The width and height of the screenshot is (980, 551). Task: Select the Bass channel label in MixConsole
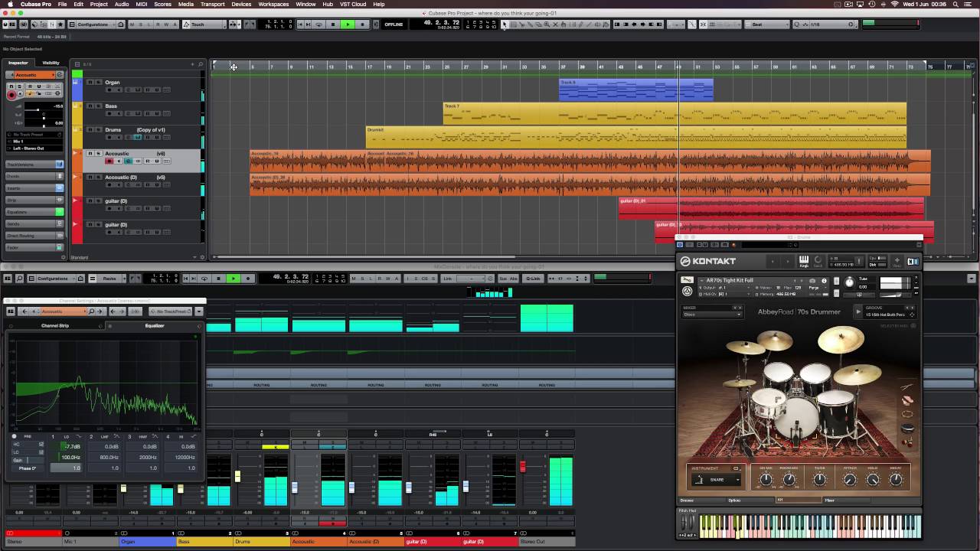pos(204,542)
